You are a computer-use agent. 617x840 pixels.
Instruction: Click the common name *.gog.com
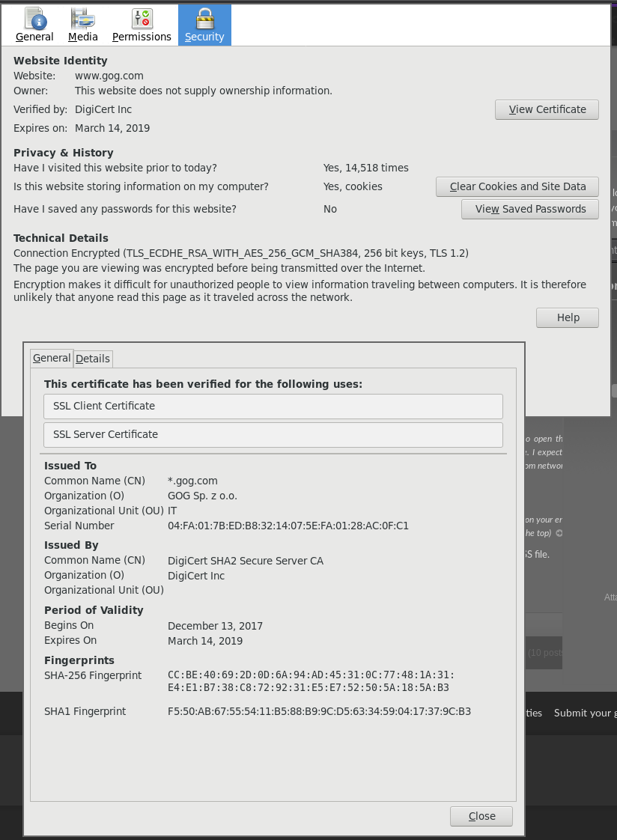tap(193, 481)
